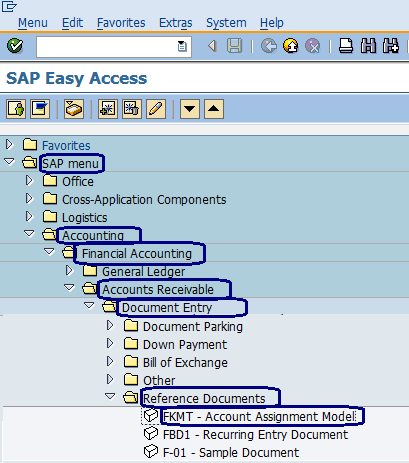The width and height of the screenshot is (409, 463).
Task: Collapse the Accounts Receivable node arrow
Action: pos(69,288)
